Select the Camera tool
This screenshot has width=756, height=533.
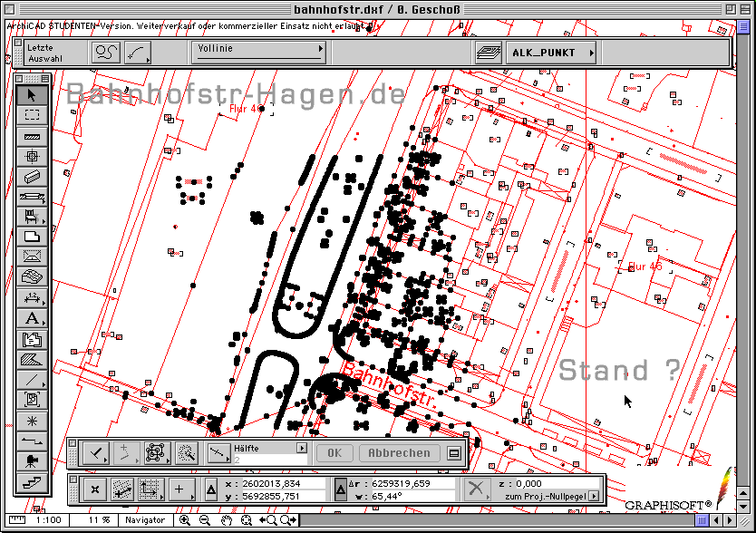point(33,460)
